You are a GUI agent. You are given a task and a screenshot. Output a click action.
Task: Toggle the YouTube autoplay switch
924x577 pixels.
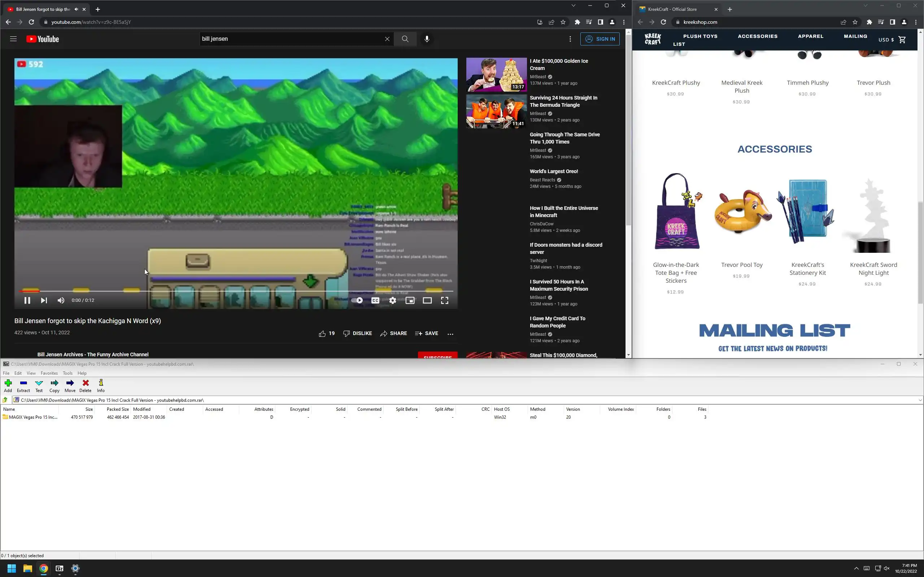click(357, 300)
